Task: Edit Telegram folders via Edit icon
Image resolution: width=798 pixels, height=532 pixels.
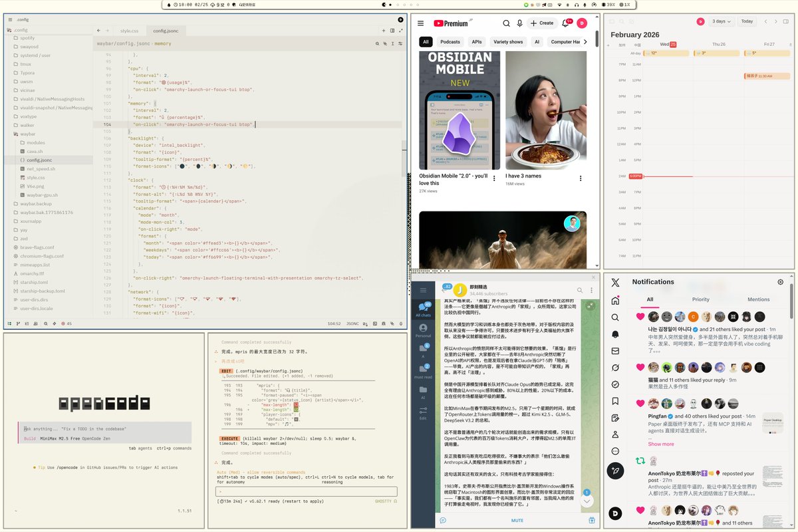Action: click(x=423, y=413)
